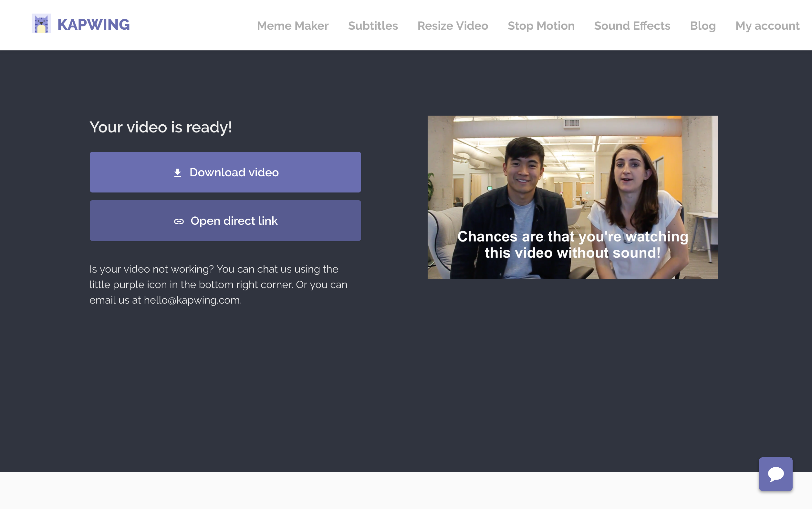Navigate to the Stop Motion tool
The height and width of the screenshot is (509, 812).
[x=541, y=26]
